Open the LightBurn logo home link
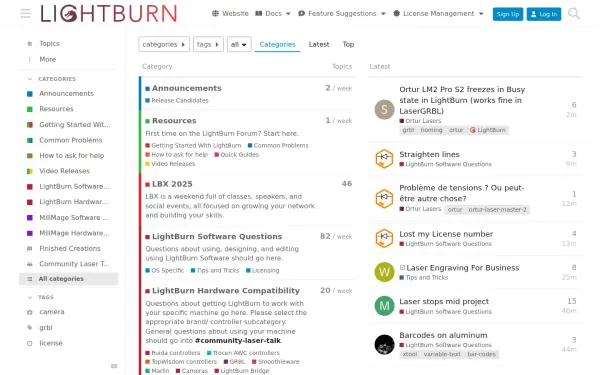This screenshot has width=600, height=375. pos(109,13)
